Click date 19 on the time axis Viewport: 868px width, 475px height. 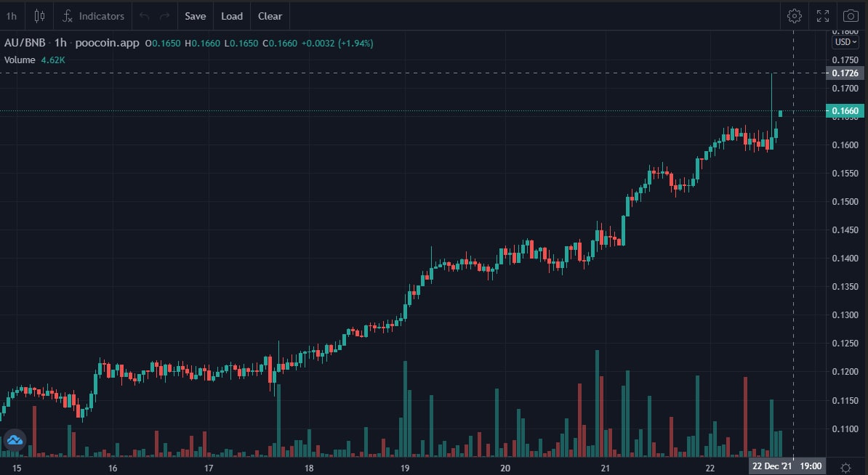click(406, 467)
